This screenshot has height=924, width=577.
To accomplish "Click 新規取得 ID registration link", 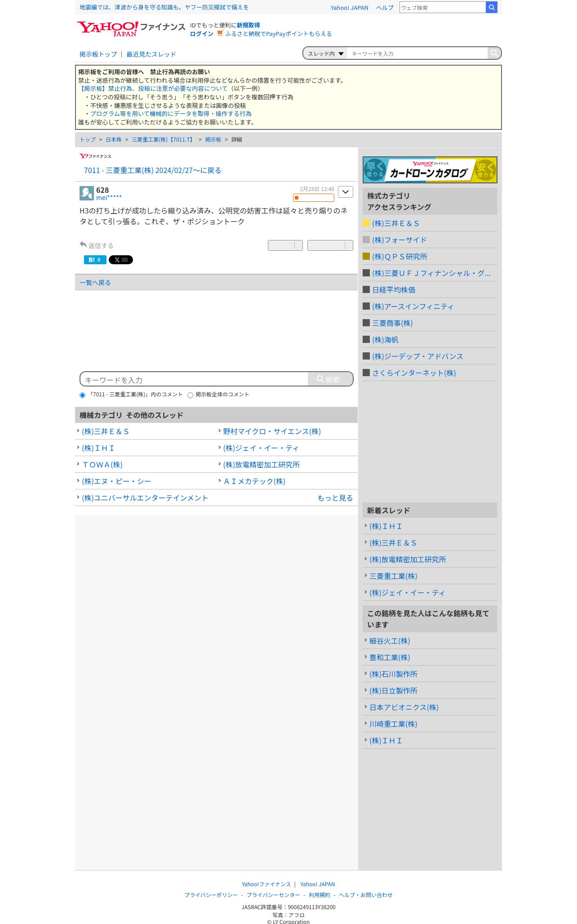I will click(248, 25).
